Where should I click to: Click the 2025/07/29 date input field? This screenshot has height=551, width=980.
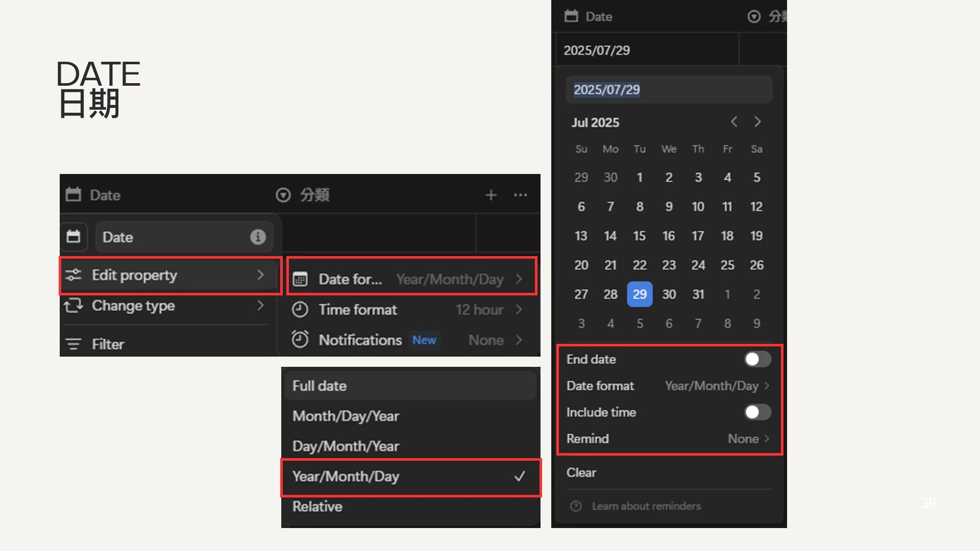[x=669, y=90]
